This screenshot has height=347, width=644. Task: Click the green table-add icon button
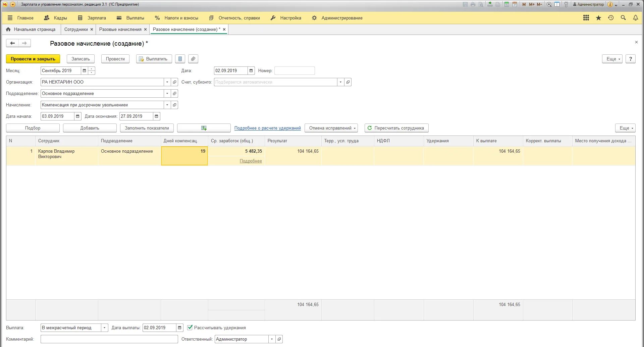(204, 128)
